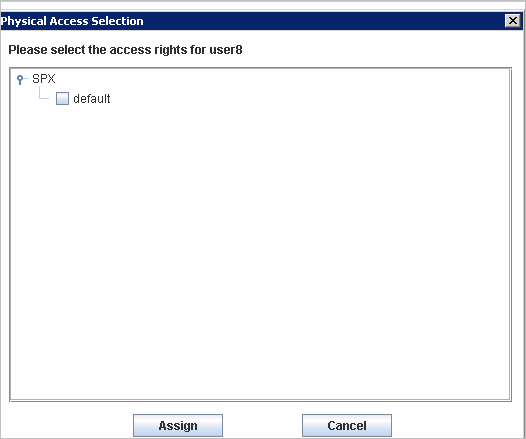The height and width of the screenshot is (439, 526).
Task: Highlight the SPX root node text
Action: 44,79
